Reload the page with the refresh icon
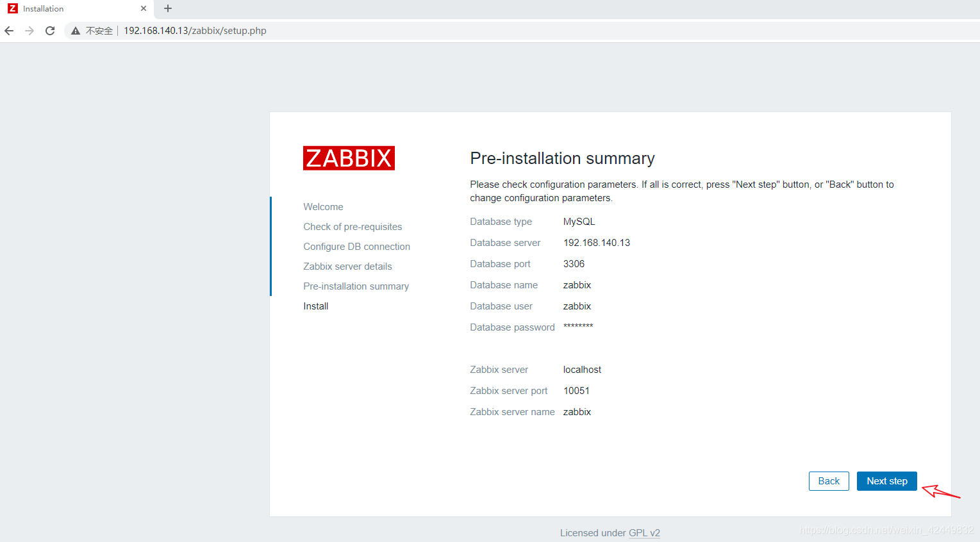The height and width of the screenshot is (542, 980). click(50, 31)
